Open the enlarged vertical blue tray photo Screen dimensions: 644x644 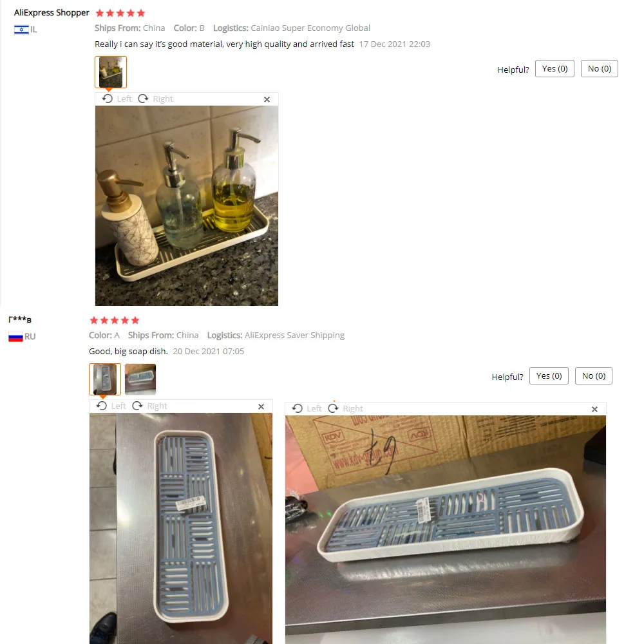(x=181, y=528)
